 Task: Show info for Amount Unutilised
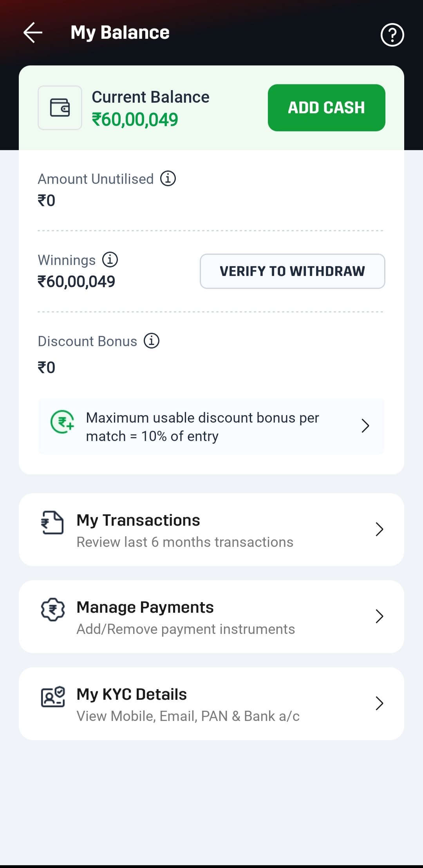tap(168, 178)
